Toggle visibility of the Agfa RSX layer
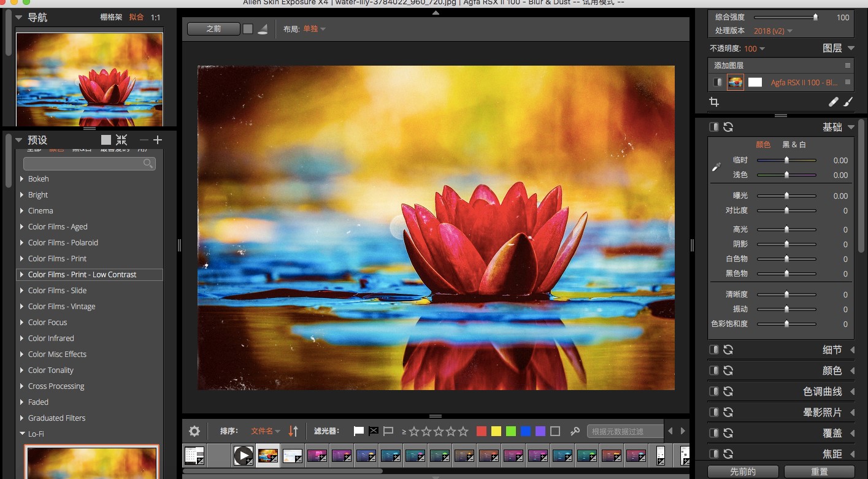Viewport: 868px width, 479px height. point(716,82)
